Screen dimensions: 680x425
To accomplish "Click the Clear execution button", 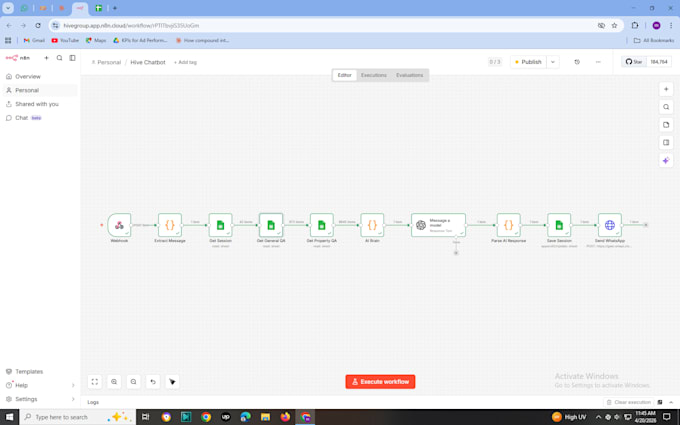I will 628,402.
